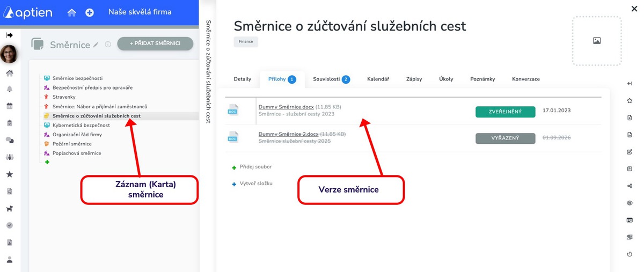Share the record with the share icon
The height and width of the screenshot is (272, 644).
[x=630, y=186]
